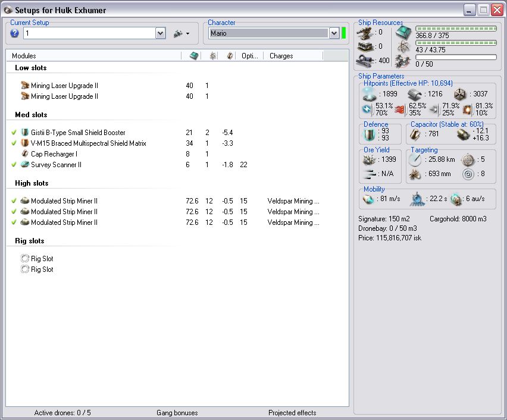Viewport: 507px width, 420px height.
Task: Open the Gang bonuses panel
Action: point(177,413)
